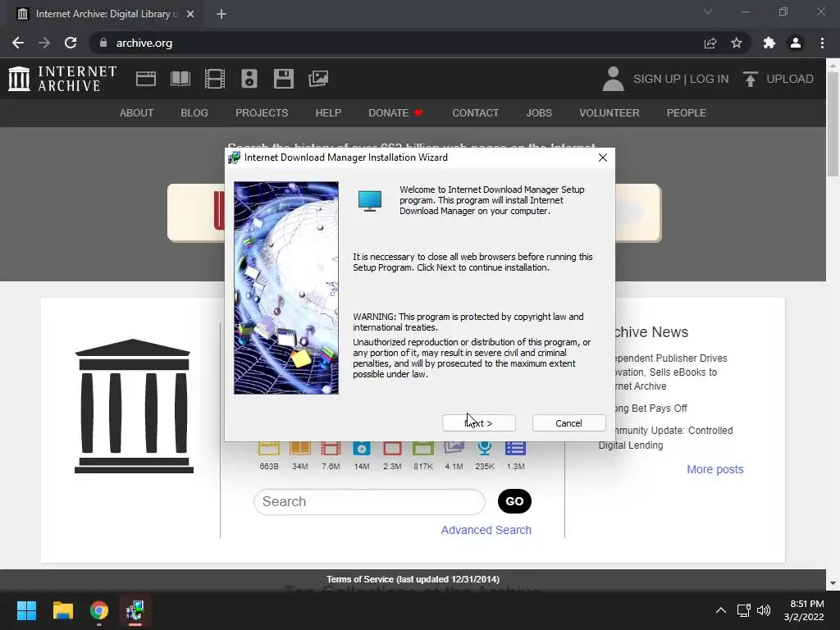840x630 pixels.
Task: Open a new browser tab
Action: click(x=221, y=14)
